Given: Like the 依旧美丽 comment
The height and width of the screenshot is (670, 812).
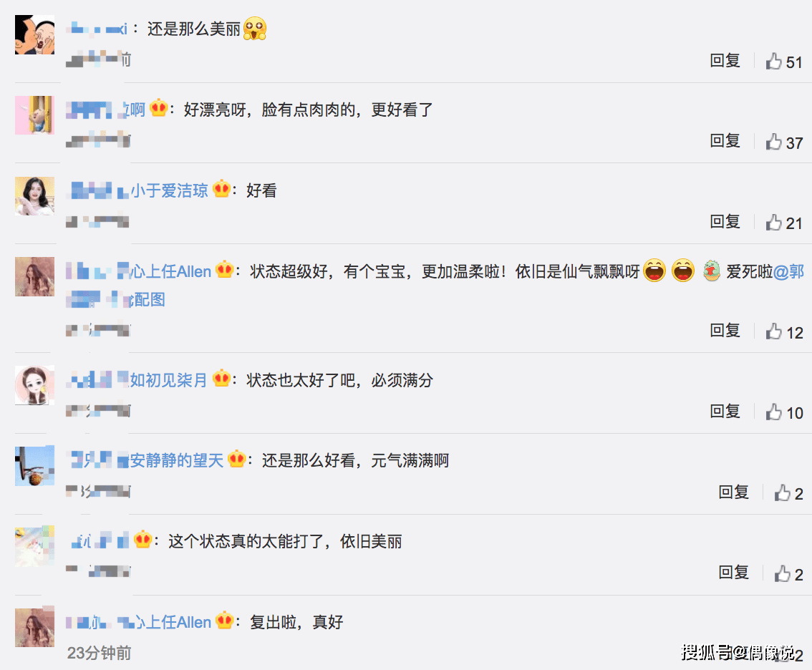Looking at the screenshot, I should pyautogui.click(x=783, y=573).
